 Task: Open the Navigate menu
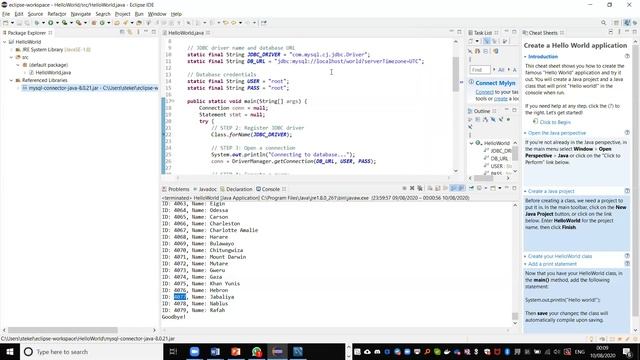click(x=81, y=14)
